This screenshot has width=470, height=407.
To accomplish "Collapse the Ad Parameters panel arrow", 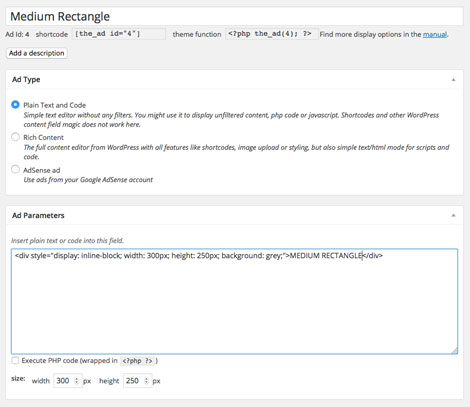I will tap(453, 215).
